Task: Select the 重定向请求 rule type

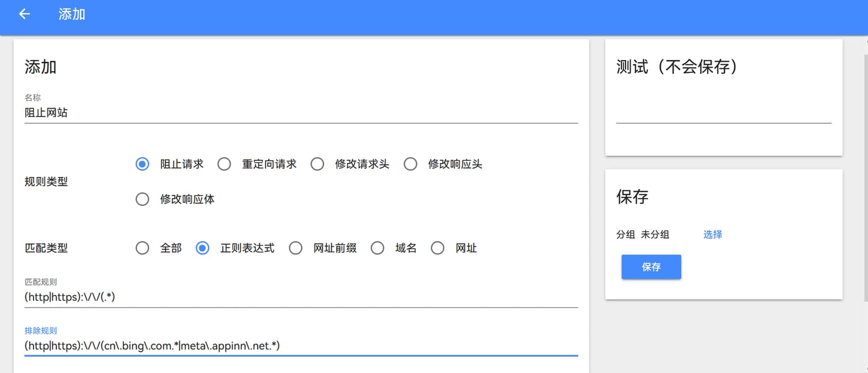Action: point(225,164)
